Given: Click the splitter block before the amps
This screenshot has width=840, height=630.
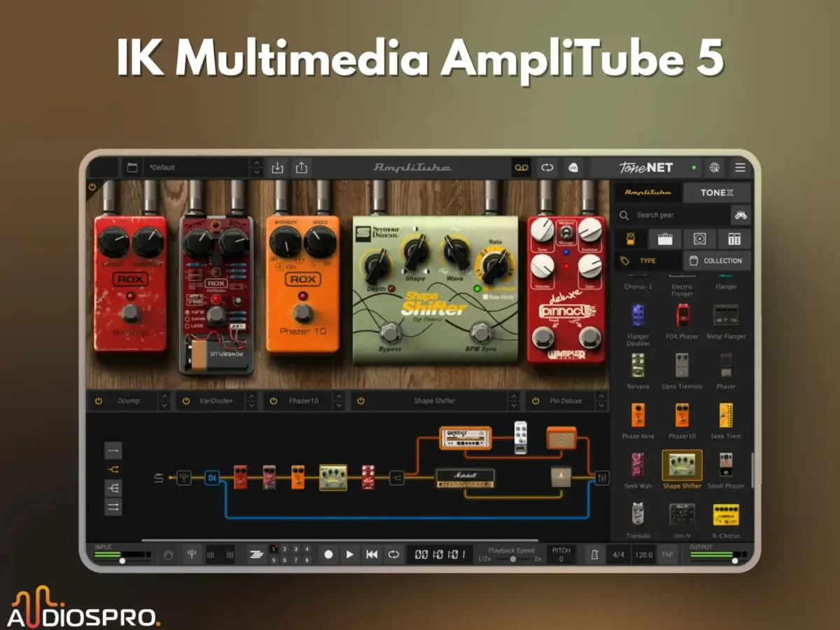Looking at the screenshot, I should 396,478.
